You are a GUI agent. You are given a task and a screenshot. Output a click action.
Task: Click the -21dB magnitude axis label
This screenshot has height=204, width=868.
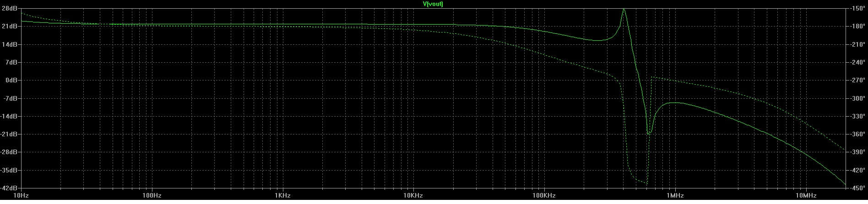tap(8, 134)
